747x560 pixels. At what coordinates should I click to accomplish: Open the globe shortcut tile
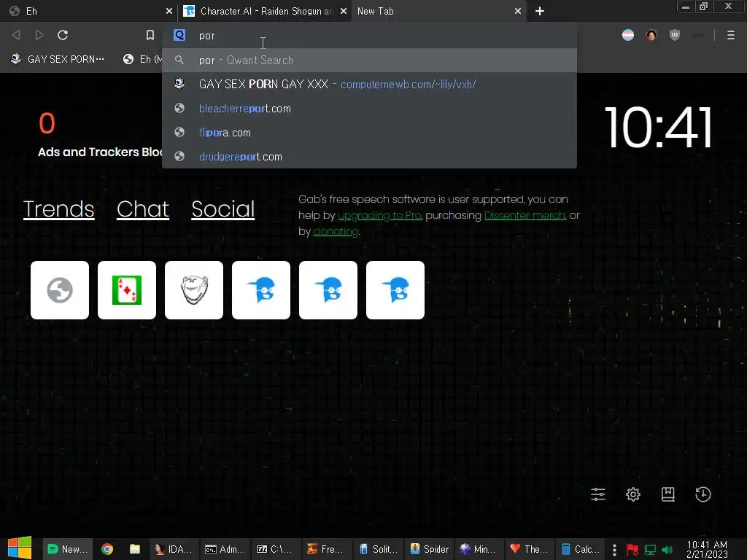(x=60, y=290)
